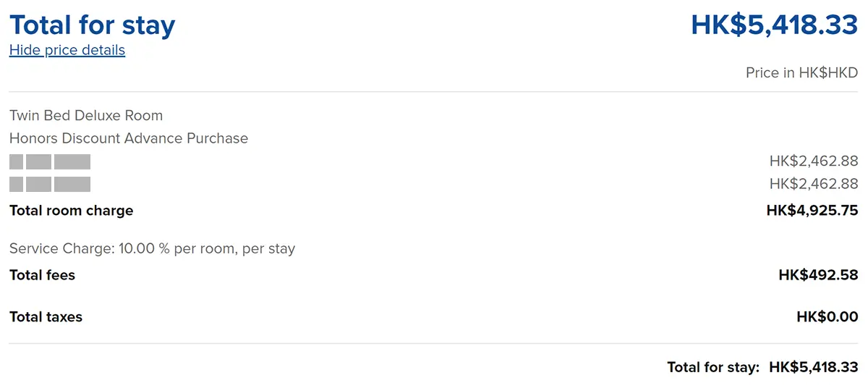
Task: Click Honors Discount Advance Purchase rate name
Action: (129, 138)
